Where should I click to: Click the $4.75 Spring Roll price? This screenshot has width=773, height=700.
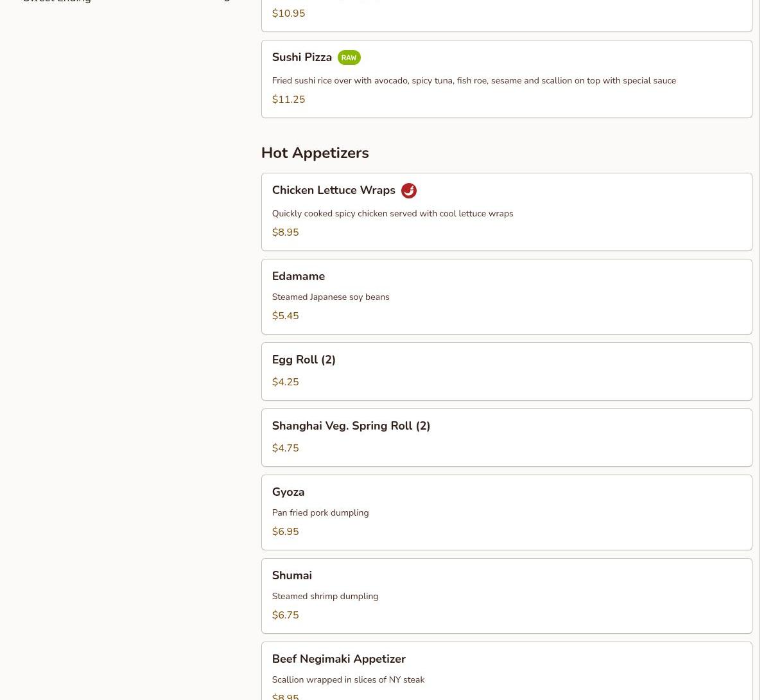[x=285, y=448]
